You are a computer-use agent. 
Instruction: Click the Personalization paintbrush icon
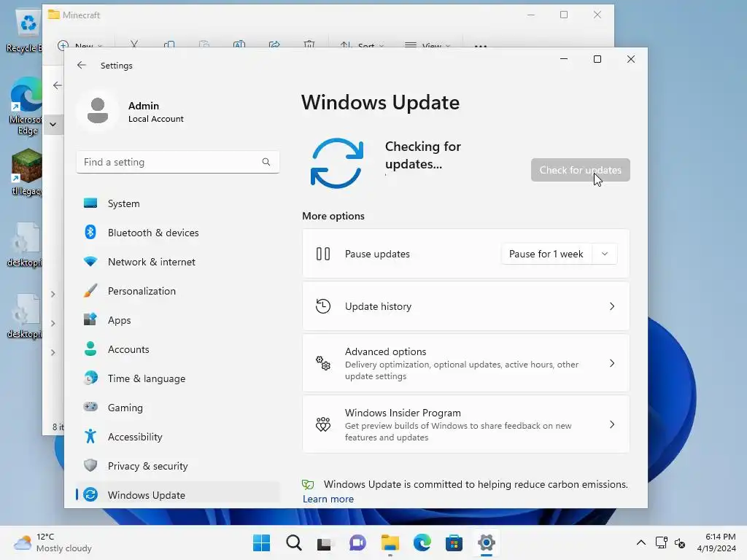click(x=90, y=290)
